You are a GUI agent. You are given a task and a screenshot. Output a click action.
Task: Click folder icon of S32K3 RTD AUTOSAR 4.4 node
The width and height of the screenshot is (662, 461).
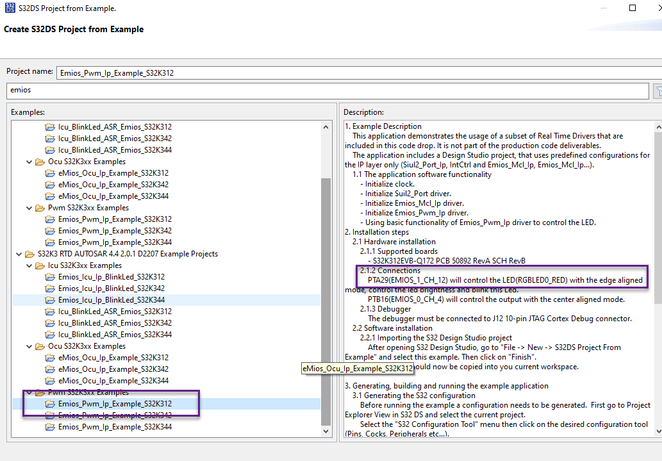tap(30, 254)
